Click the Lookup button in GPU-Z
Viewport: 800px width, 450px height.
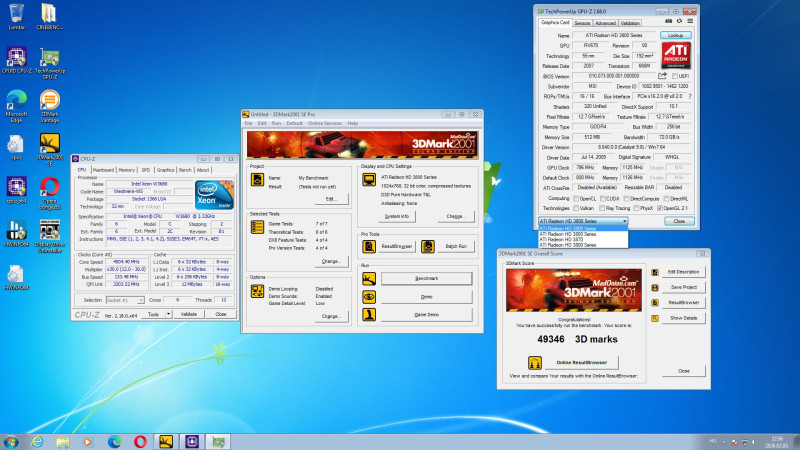(674, 35)
